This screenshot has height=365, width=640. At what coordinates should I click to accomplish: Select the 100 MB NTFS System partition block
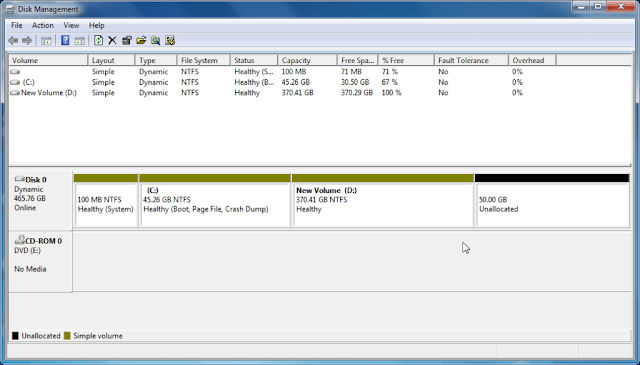106,200
